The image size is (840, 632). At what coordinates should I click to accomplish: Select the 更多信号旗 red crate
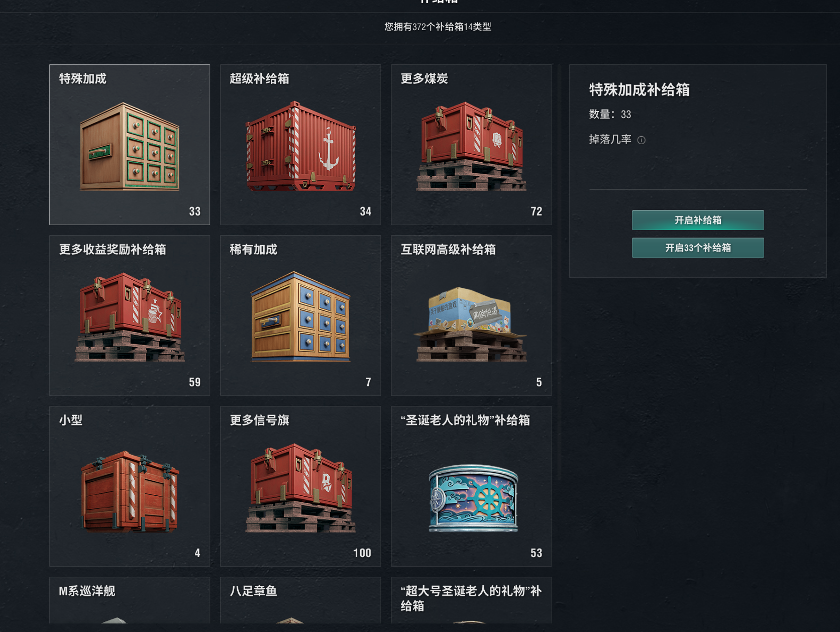[x=300, y=486]
